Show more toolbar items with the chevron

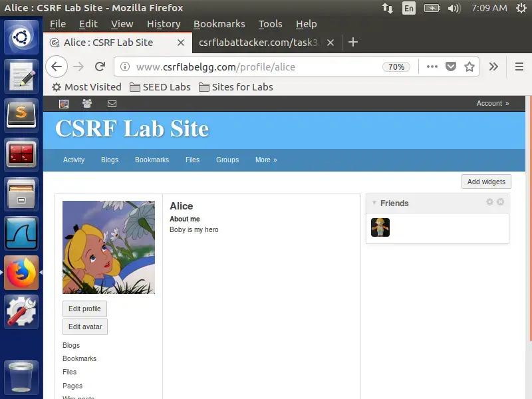493,66
